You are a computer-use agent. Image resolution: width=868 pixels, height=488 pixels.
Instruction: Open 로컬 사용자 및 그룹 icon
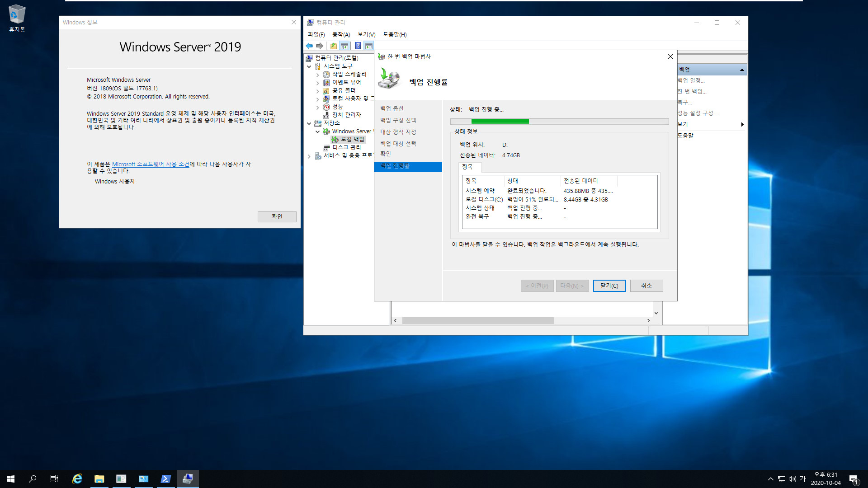coord(326,99)
